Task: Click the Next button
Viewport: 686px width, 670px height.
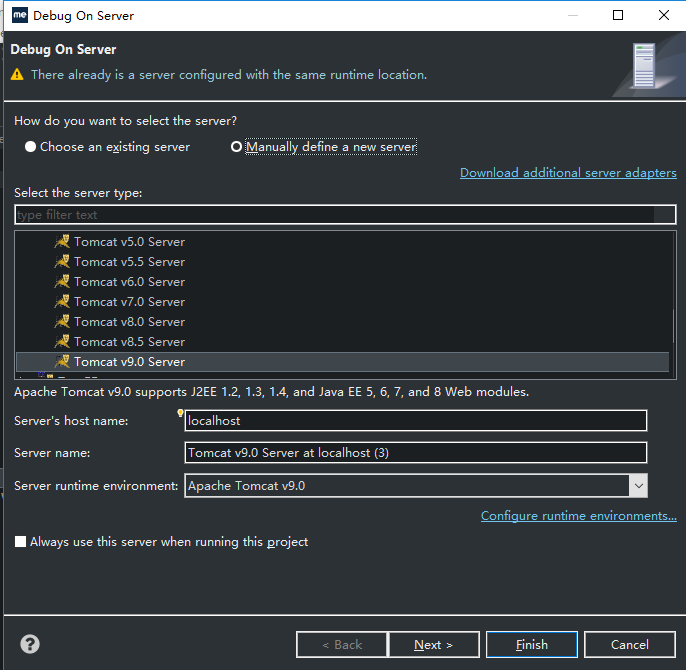Action: pos(434,645)
